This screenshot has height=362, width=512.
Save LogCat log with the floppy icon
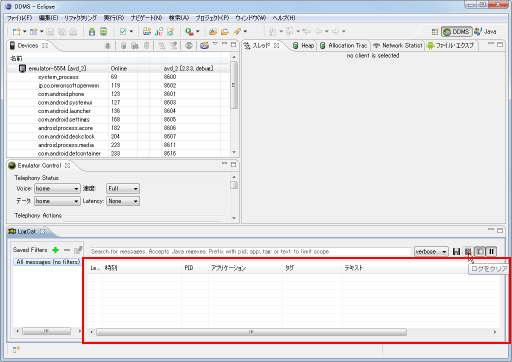tap(456, 252)
